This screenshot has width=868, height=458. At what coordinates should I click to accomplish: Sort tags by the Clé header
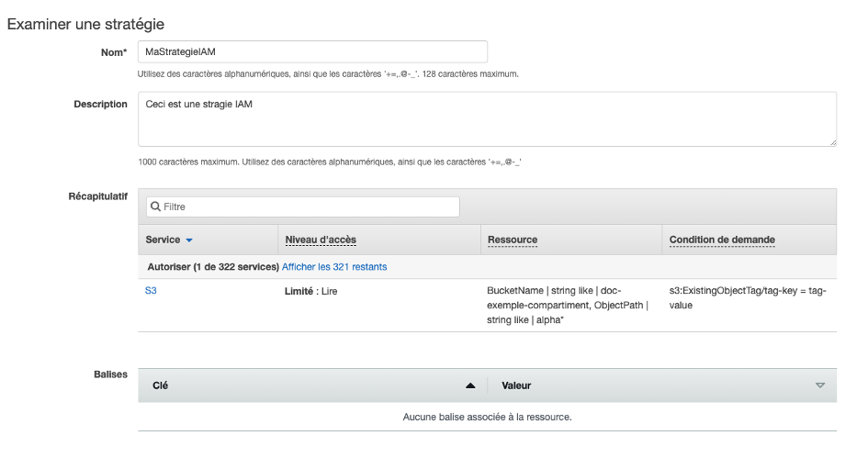click(160, 386)
